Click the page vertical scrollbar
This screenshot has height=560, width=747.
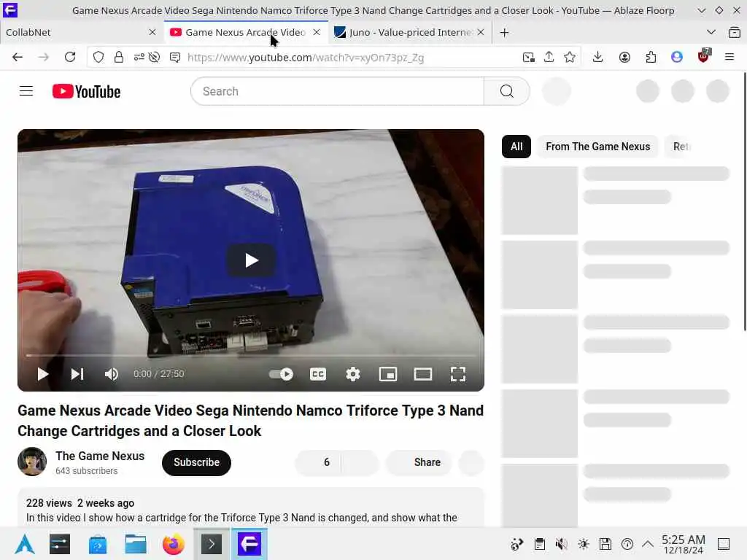[745, 203]
